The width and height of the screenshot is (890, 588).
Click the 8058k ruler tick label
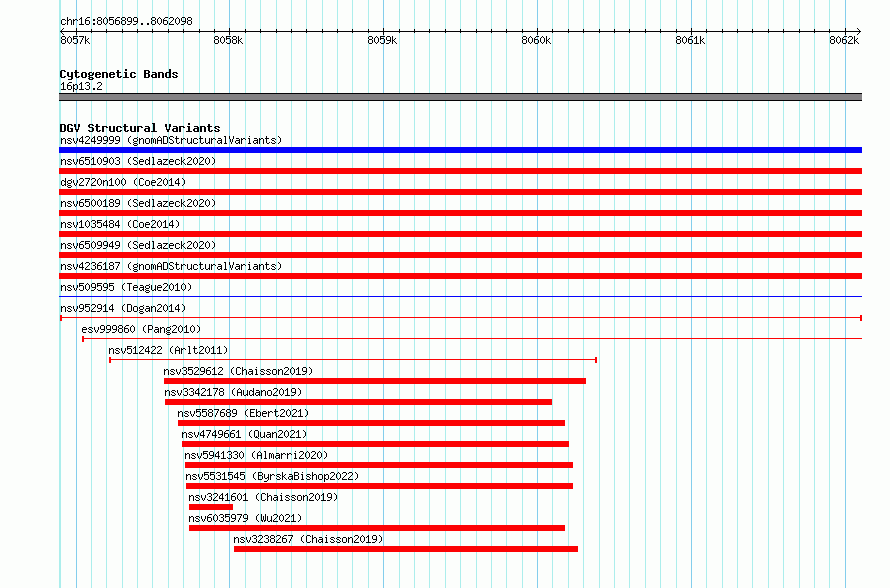point(228,40)
